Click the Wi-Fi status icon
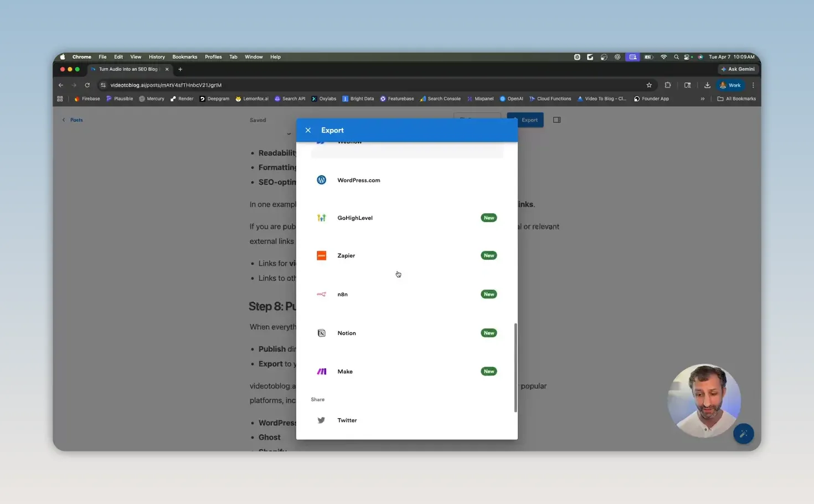 click(663, 57)
